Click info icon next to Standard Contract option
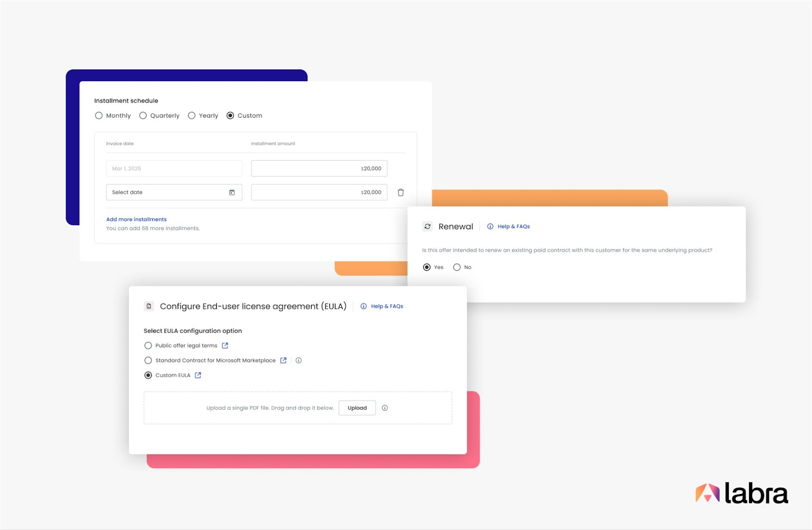The image size is (812, 530). coord(298,361)
